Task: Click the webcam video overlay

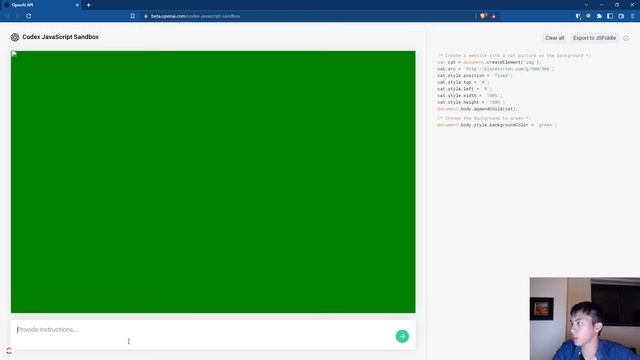Action: pos(584,319)
